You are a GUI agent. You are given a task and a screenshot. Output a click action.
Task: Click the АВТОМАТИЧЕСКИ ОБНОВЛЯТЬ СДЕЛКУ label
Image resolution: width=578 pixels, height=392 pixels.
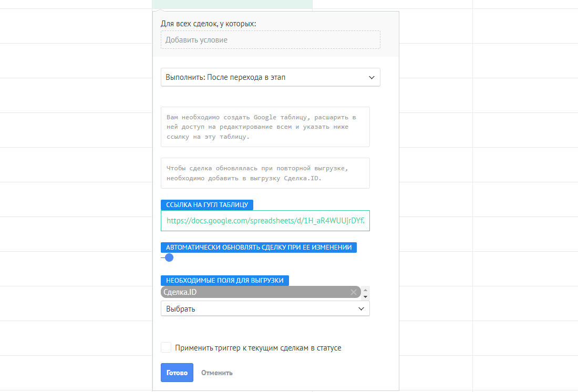tap(259, 247)
